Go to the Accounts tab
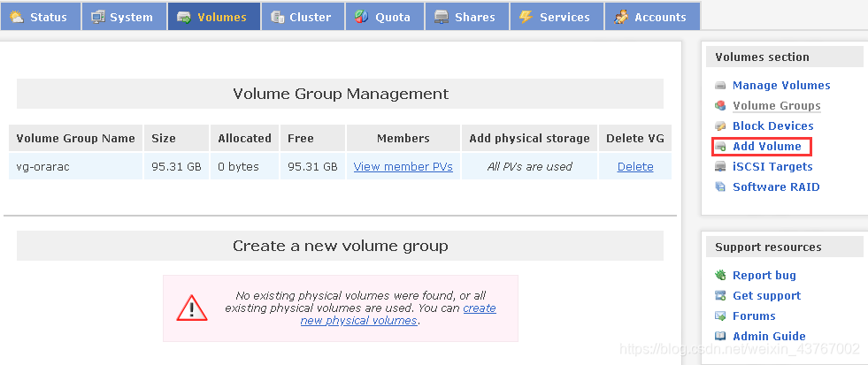 click(652, 17)
